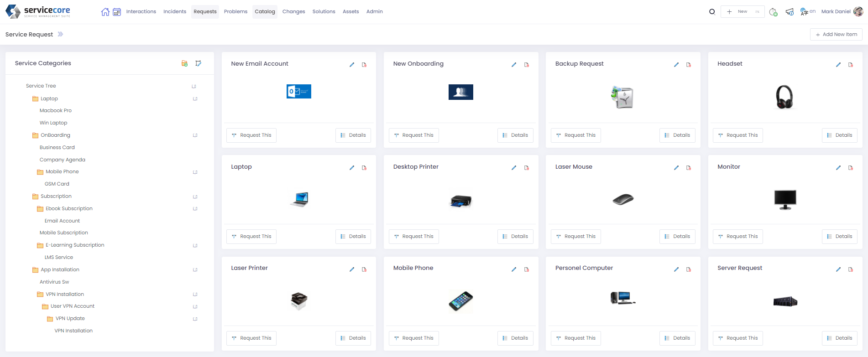Viewport: 868px width, 357px height.
Task: Expand the breadcrumb arrows beside Service Request
Action: 60,34
